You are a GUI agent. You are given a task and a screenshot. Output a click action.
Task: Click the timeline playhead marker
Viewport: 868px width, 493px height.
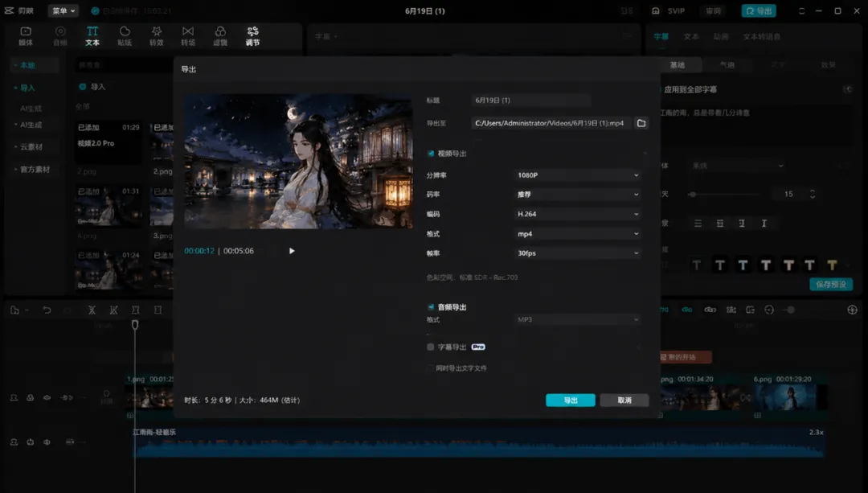(135, 325)
